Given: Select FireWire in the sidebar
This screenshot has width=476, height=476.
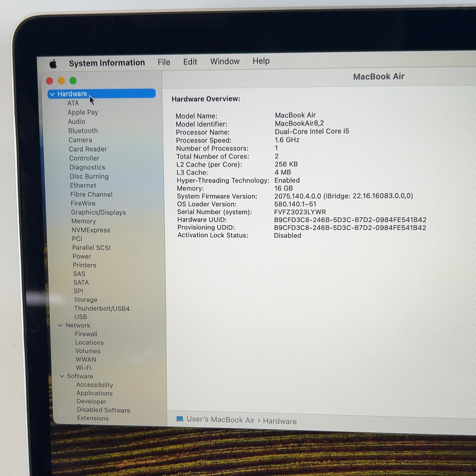Looking at the screenshot, I should 83,203.
